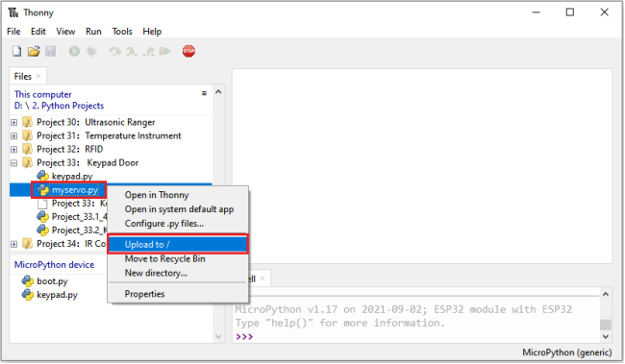The image size is (625, 364).
Task: Click the Debug bug icon in toolbar
Action: point(91,51)
